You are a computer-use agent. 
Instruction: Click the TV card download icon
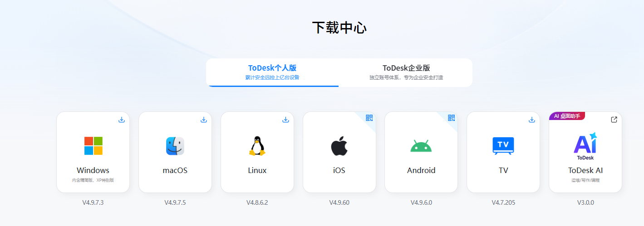pyautogui.click(x=531, y=120)
